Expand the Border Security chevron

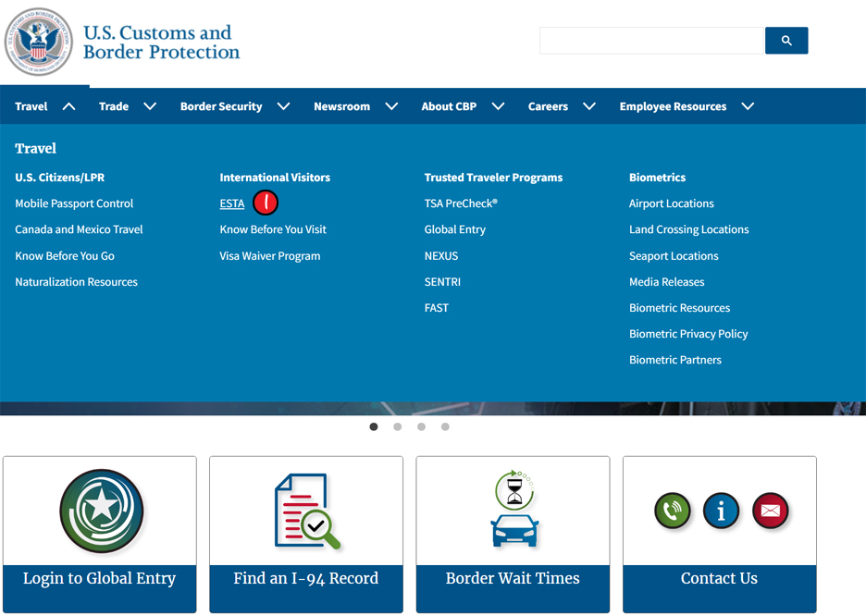[283, 106]
